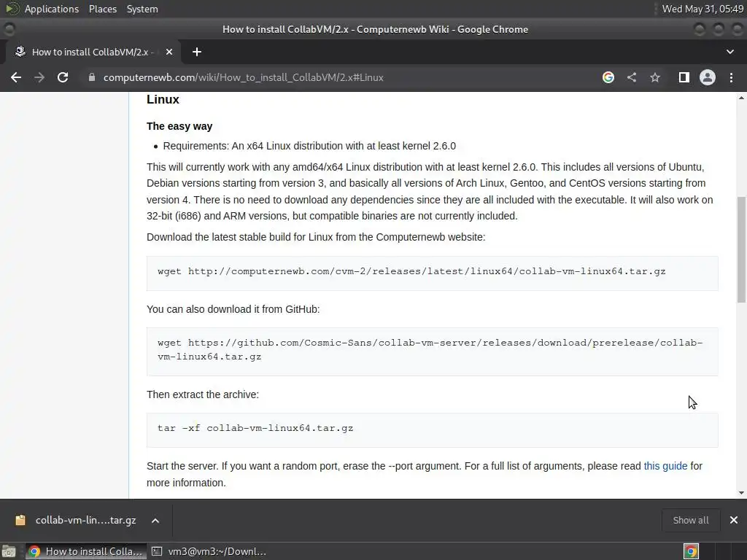Open the Google icon in the address bar

tap(608, 77)
